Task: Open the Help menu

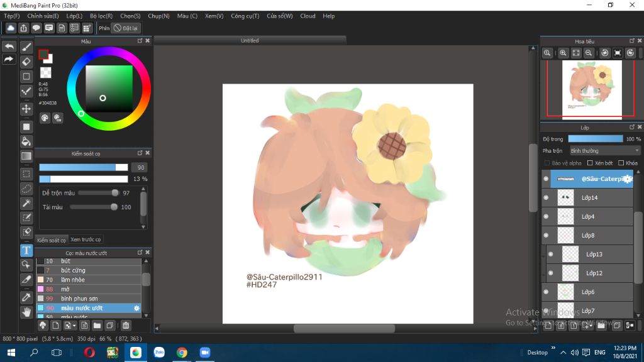Action: click(x=328, y=16)
